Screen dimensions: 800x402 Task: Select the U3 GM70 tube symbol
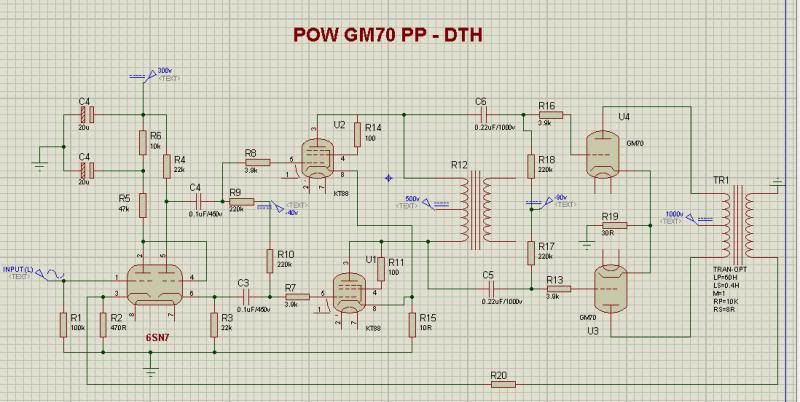611,291
